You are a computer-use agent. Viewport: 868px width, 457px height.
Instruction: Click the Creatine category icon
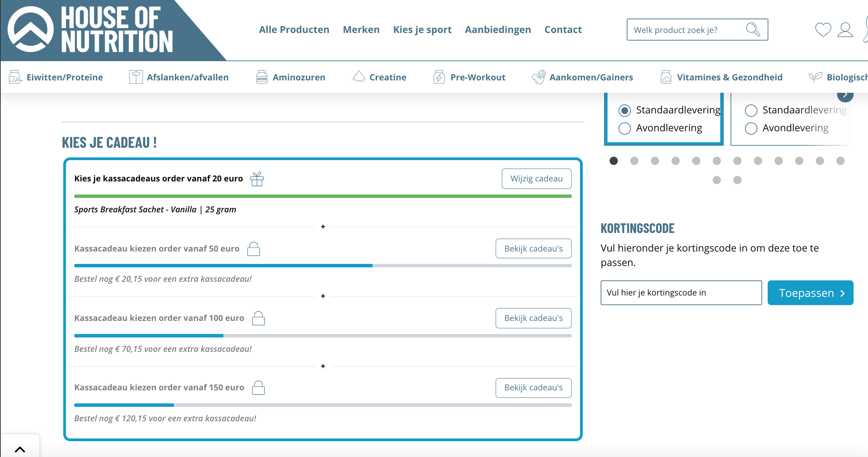359,77
